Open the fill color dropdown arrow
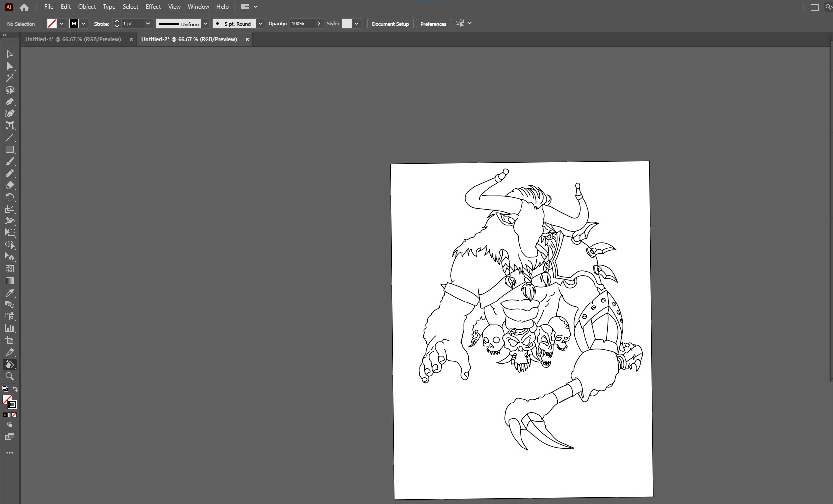833x504 pixels. click(62, 24)
